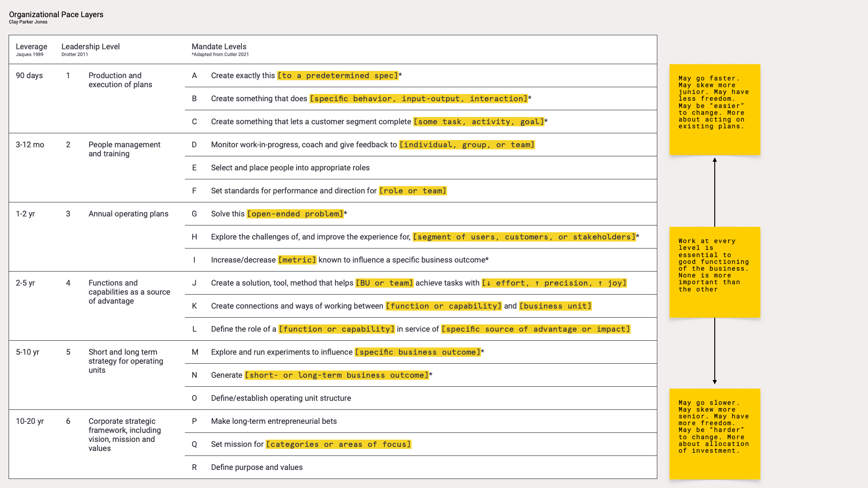Click the top yellow sticky note "May go faster"

(x=714, y=109)
